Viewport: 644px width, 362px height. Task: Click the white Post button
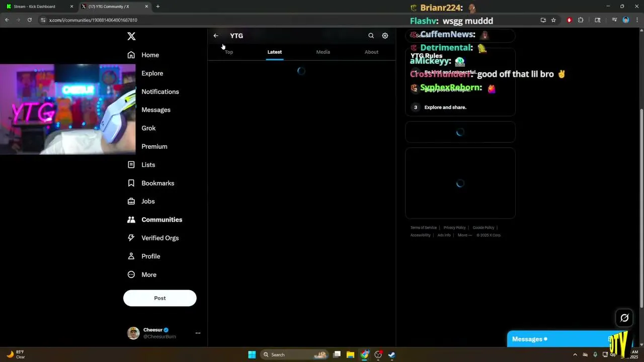tap(160, 298)
